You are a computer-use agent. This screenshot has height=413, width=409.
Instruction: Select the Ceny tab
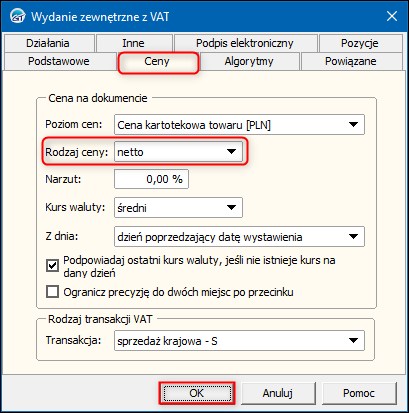click(157, 61)
